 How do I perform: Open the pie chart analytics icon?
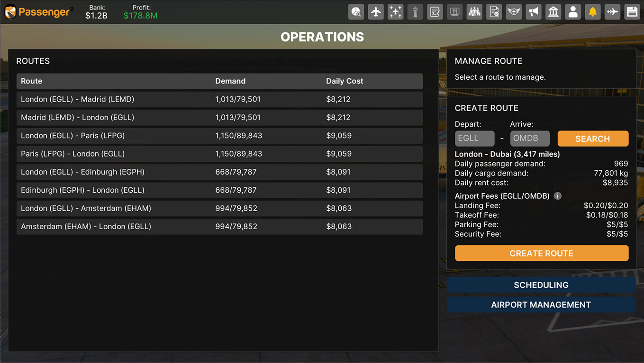[x=356, y=12]
